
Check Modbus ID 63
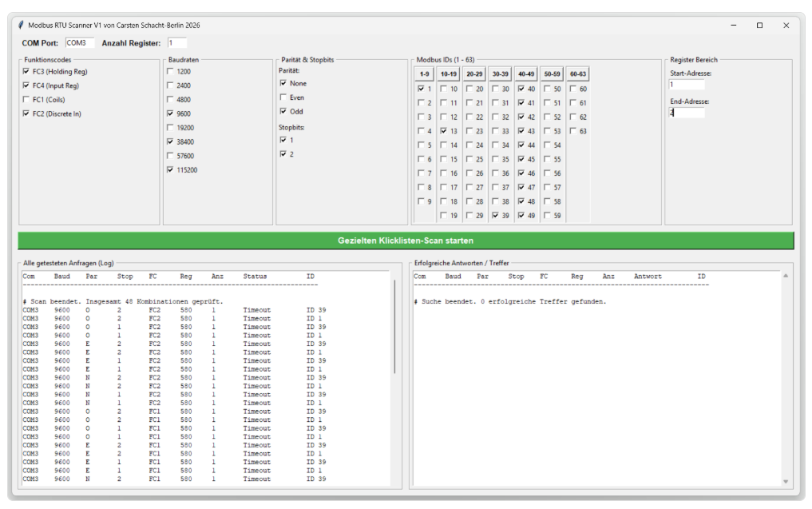tap(573, 131)
